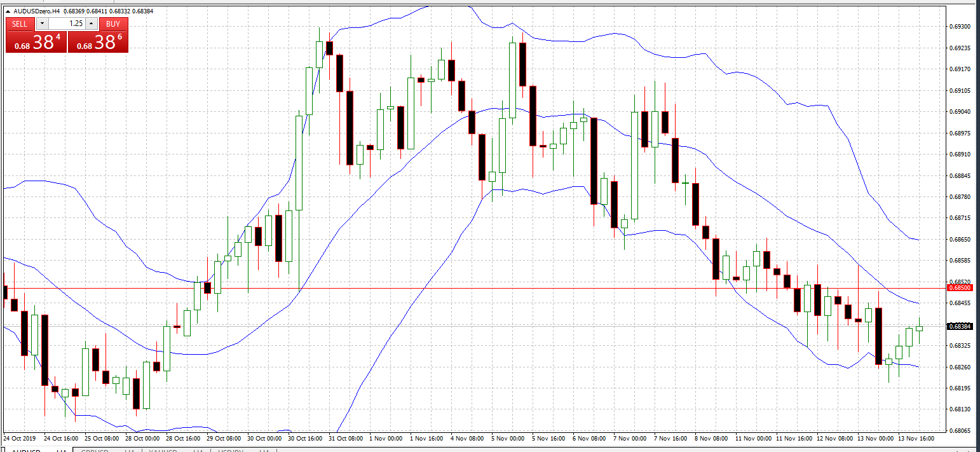Collapse one-click trading panel via triangle icon
The image size is (980, 452).
pyautogui.click(x=8, y=11)
